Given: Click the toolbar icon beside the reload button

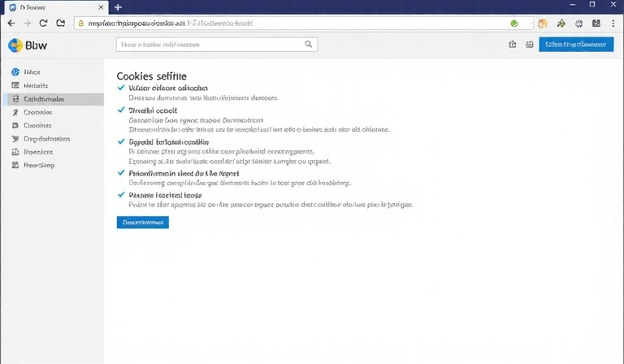Looking at the screenshot, I should [60, 24].
